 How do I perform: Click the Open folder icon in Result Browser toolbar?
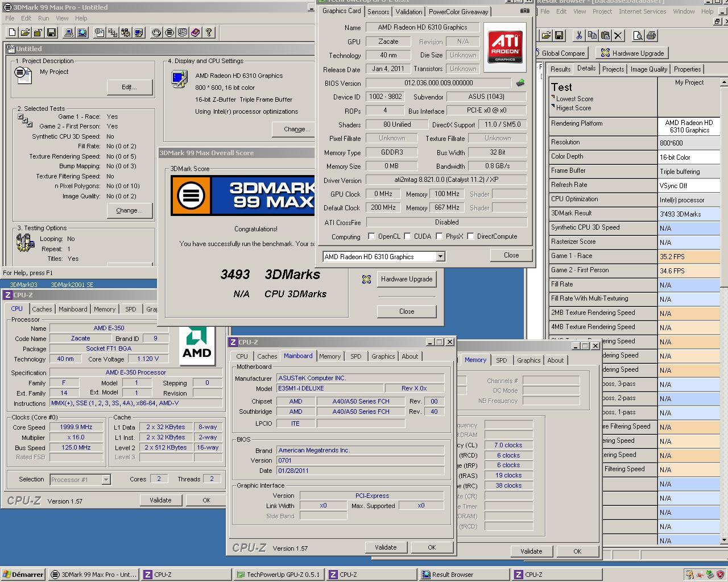coord(546,36)
